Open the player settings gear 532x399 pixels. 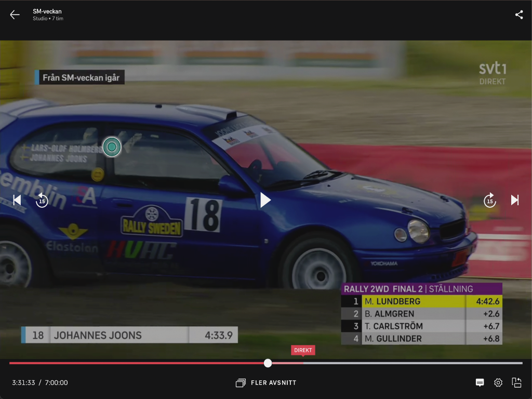click(x=498, y=383)
